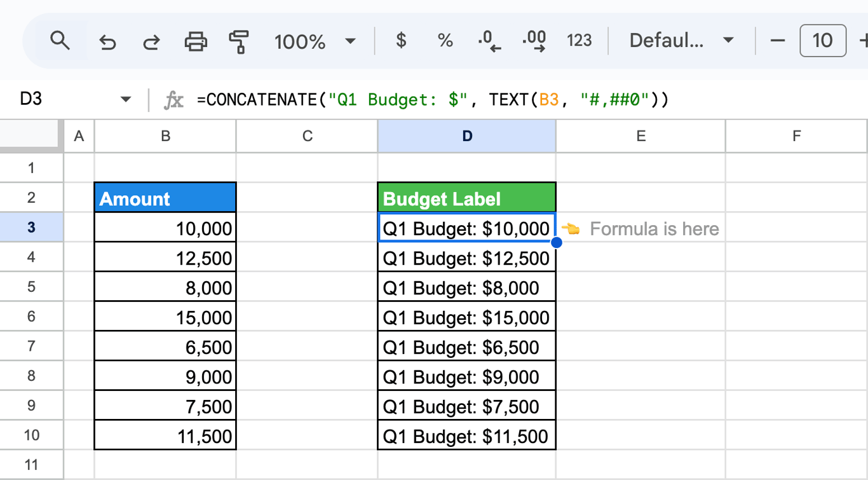Screen dimensions: 868x480
Task: Decrease the font size
Action: 777,41
